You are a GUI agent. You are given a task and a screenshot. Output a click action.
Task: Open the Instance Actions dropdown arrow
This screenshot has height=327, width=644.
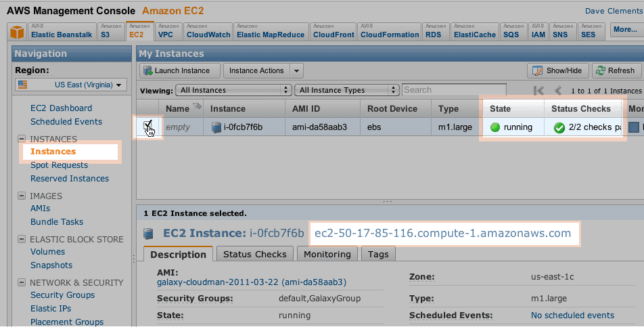click(x=296, y=70)
